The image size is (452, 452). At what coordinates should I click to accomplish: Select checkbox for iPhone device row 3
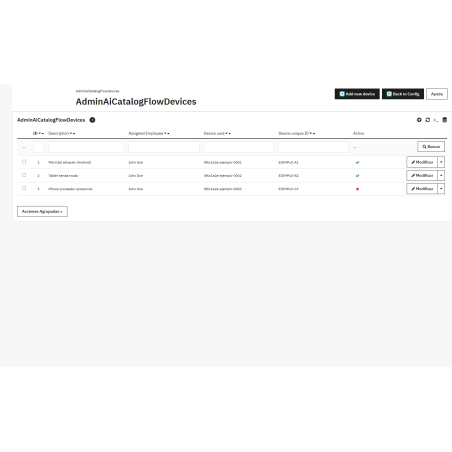(24, 188)
